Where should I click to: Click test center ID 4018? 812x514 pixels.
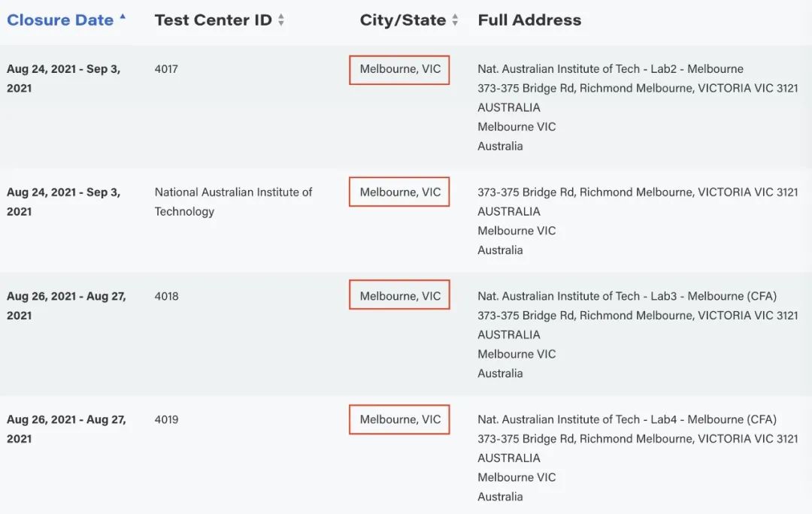[166, 296]
